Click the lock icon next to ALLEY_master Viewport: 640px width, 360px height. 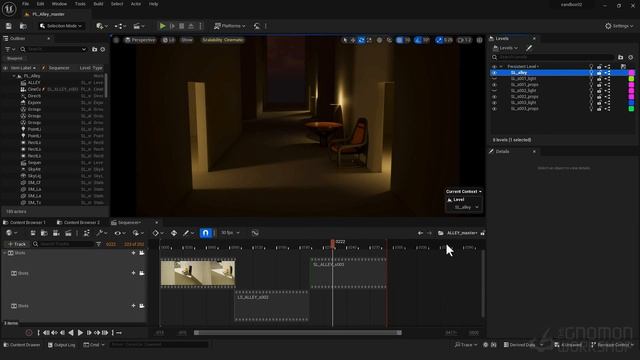tap(482, 233)
